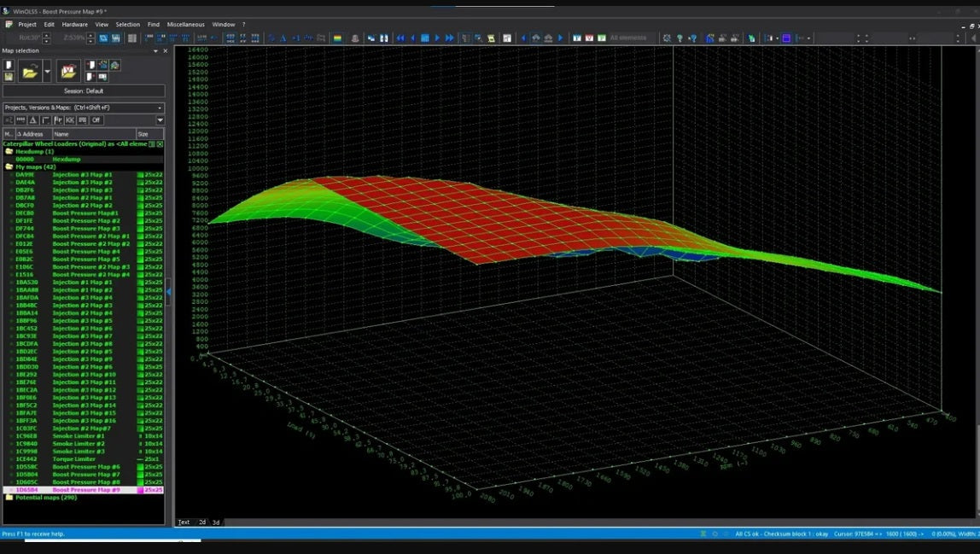Click the rainbow color scheme toolbar icon
980x554 pixels.
tap(337, 38)
